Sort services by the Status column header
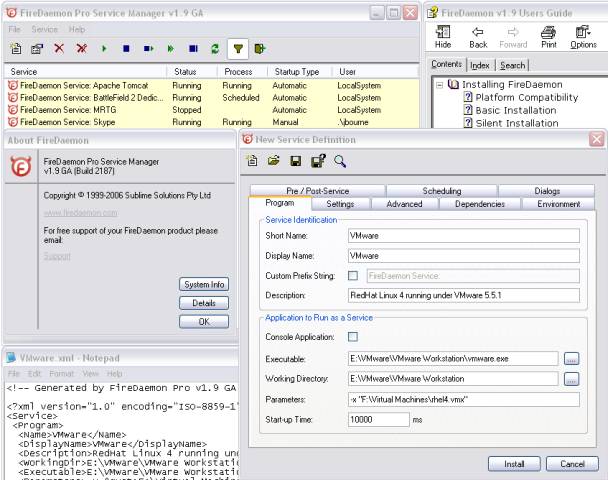This screenshot has width=608, height=480. coord(192,72)
